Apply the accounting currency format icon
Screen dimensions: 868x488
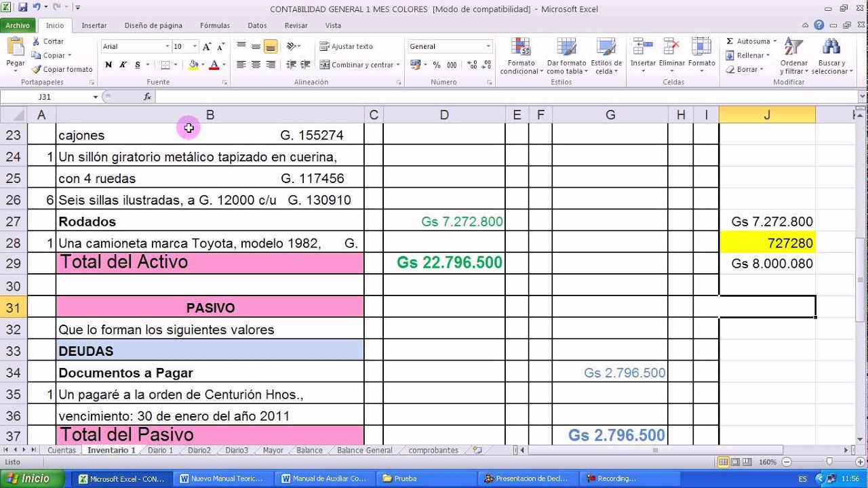tap(415, 65)
